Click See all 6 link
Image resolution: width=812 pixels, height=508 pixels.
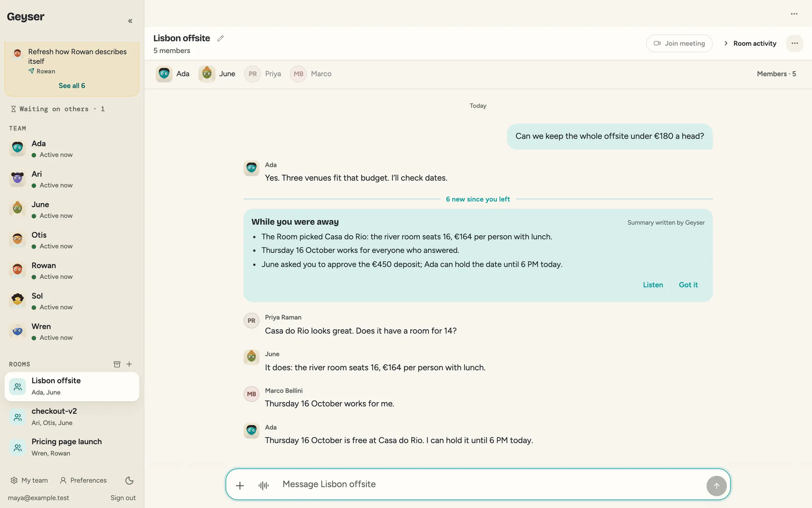pyautogui.click(x=72, y=86)
